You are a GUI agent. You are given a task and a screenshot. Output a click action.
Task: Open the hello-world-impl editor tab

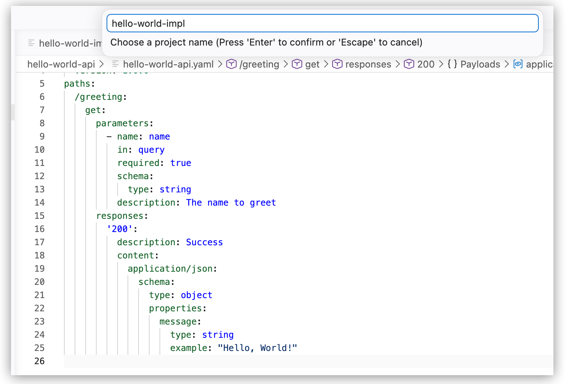pos(65,43)
